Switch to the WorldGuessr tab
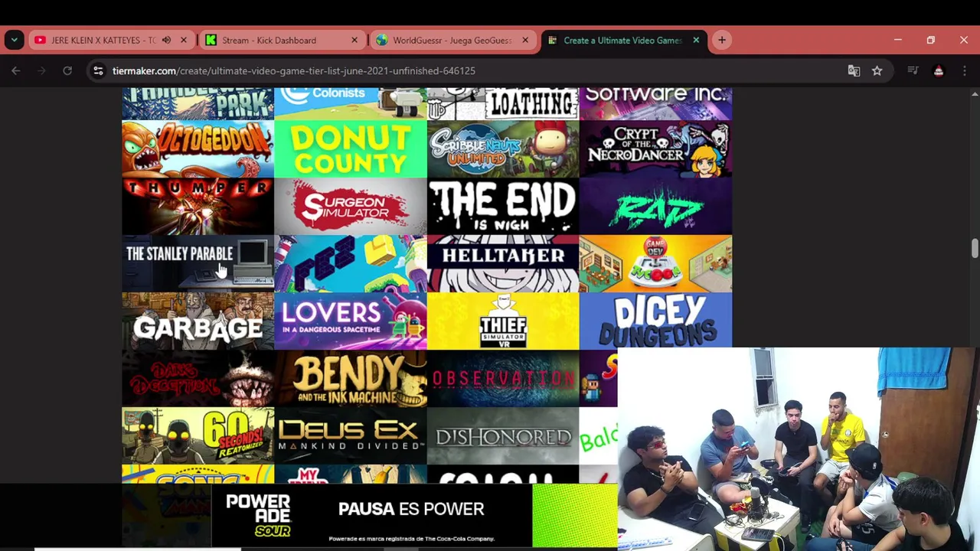Viewport: 980px width, 551px height. pos(452,40)
